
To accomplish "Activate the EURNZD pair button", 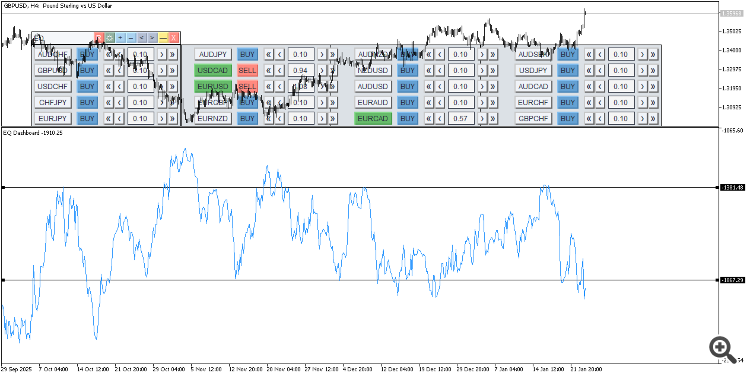I will click(x=213, y=118).
